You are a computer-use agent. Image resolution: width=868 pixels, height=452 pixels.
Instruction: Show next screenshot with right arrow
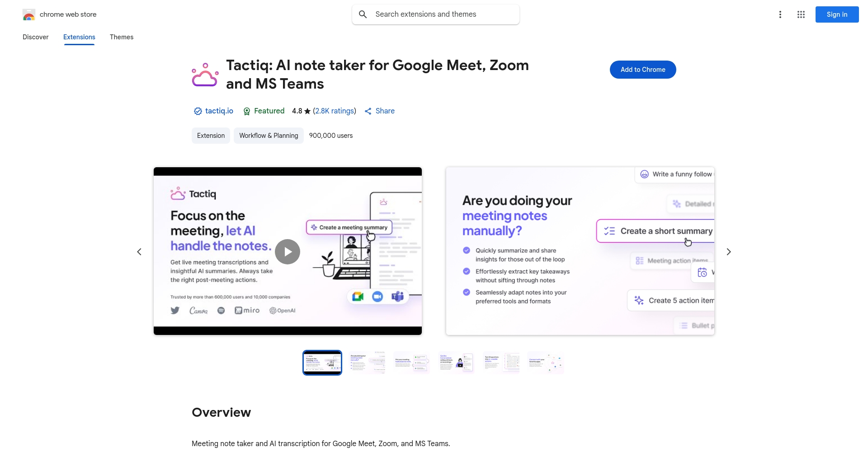[729, 252]
